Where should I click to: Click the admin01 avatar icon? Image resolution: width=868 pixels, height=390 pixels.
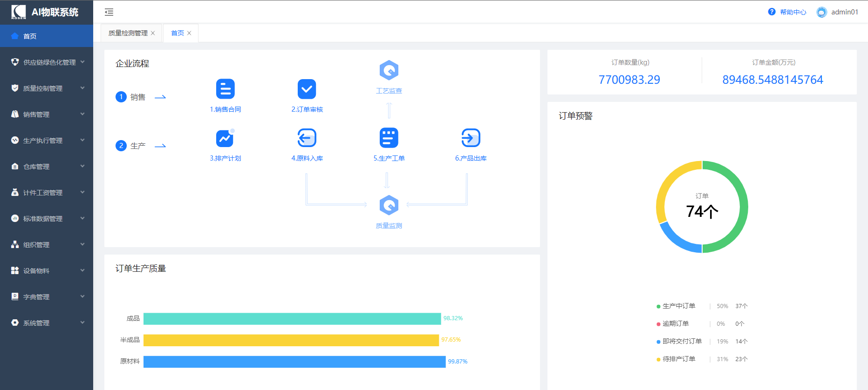[x=822, y=12]
